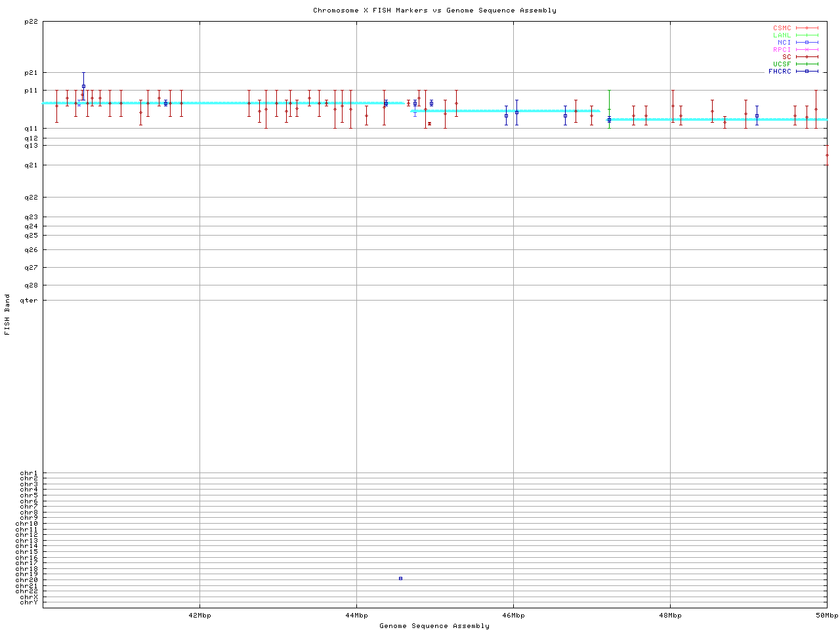This screenshot has height=630, width=840.
Task: Click the qter band label on y-axis
Action: coord(29,301)
